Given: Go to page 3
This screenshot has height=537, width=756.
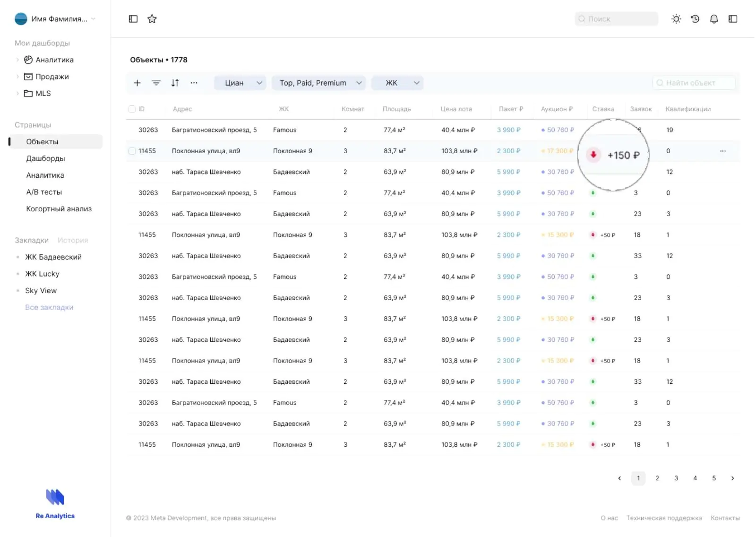Looking at the screenshot, I should (676, 478).
